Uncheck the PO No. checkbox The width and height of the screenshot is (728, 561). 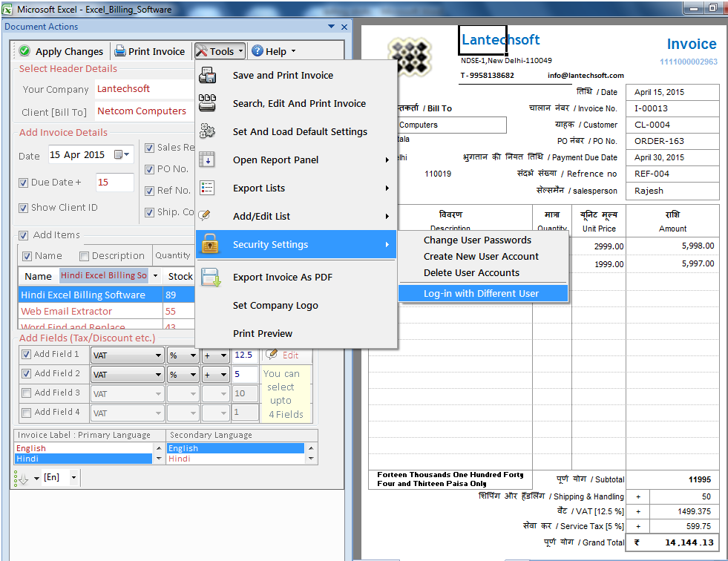point(149,169)
